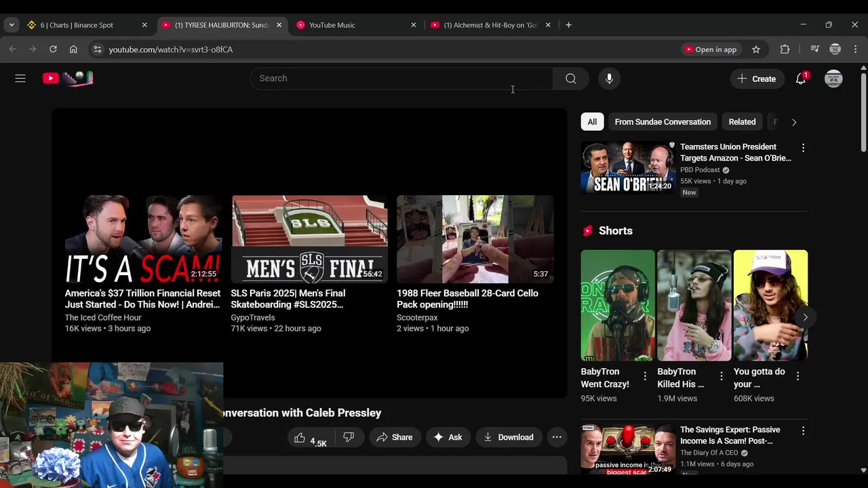Open SLS Men's Final video thumbnail

[x=309, y=239]
